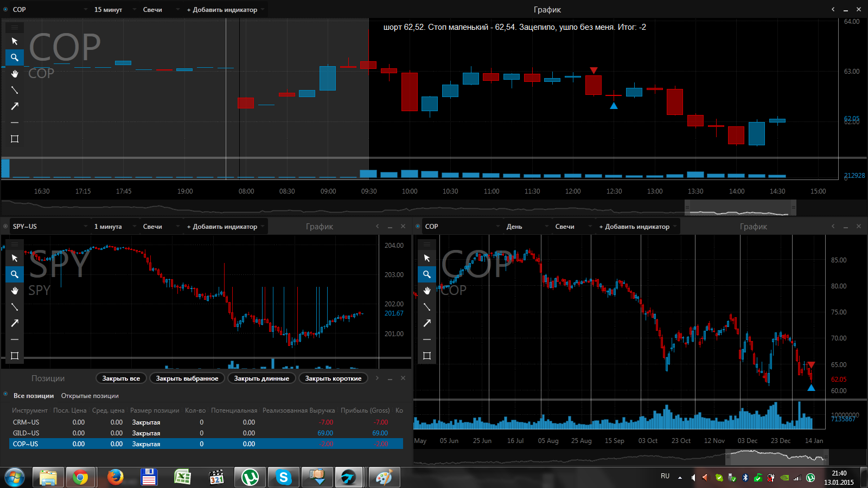Open the День timeframe dropdown
868x488 pixels.
click(x=527, y=226)
